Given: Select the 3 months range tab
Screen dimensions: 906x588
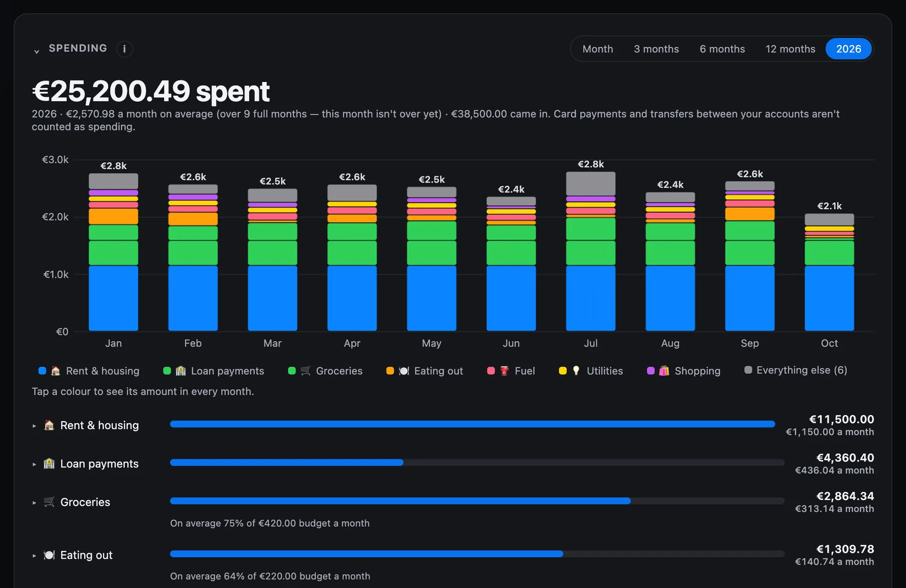Looking at the screenshot, I should point(656,49).
